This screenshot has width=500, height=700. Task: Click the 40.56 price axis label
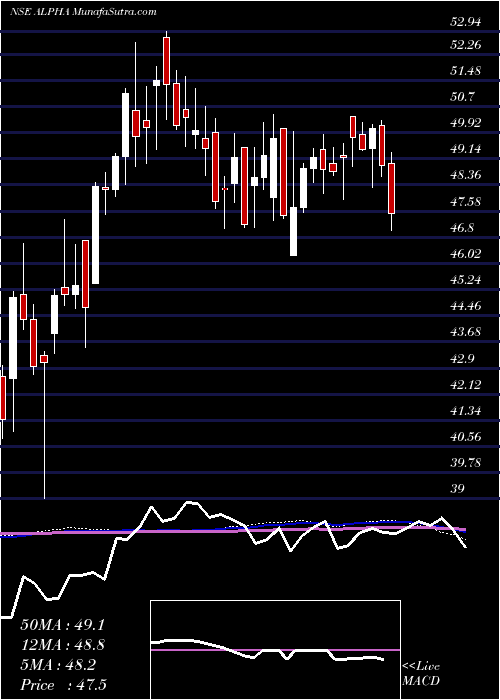click(465, 436)
